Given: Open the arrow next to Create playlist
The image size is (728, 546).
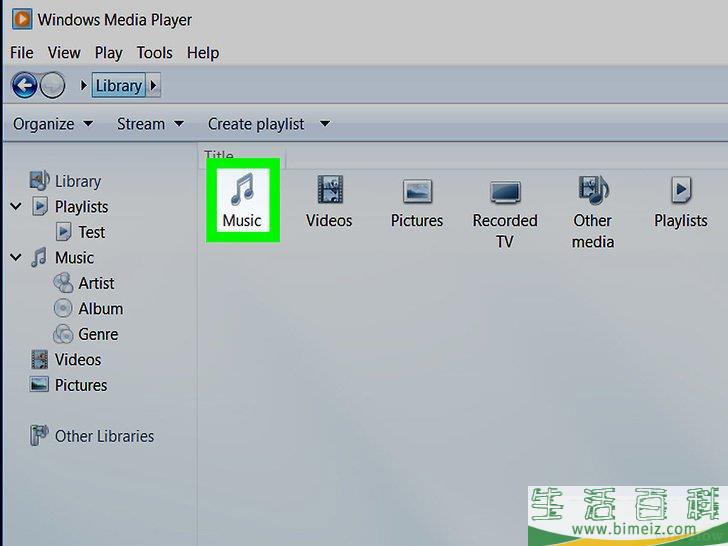Looking at the screenshot, I should [x=325, y=124].
